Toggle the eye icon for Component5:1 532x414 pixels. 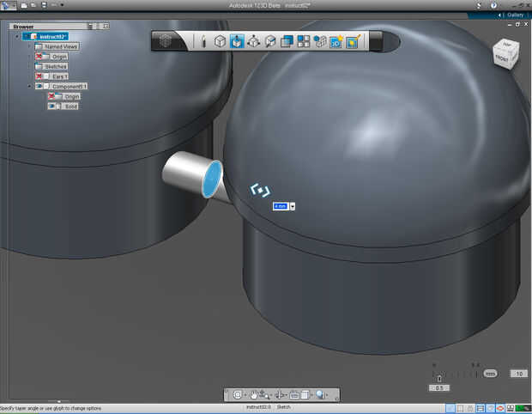coord(39,86)
